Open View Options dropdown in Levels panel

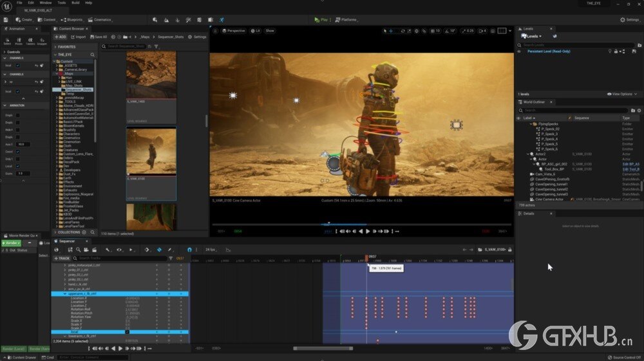623,94
